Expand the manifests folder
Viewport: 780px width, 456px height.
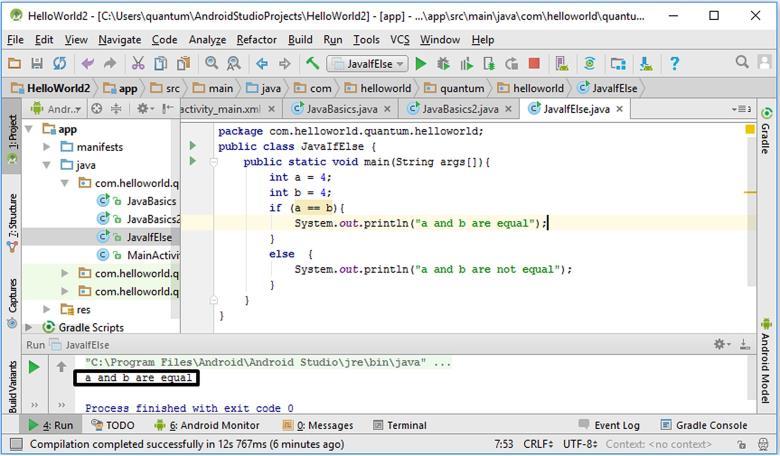tap(47, 147)
